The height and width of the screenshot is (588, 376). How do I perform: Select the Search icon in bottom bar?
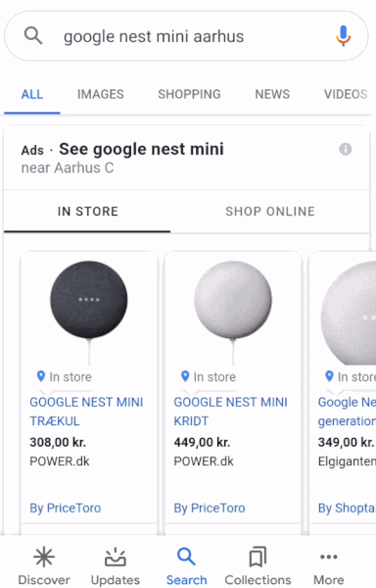click(186, 557)
